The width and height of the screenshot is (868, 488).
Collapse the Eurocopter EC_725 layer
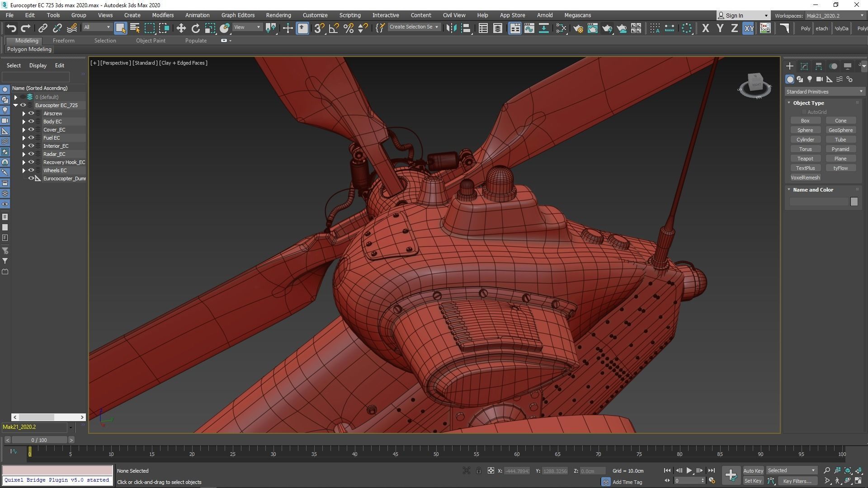tap(16, 105)
